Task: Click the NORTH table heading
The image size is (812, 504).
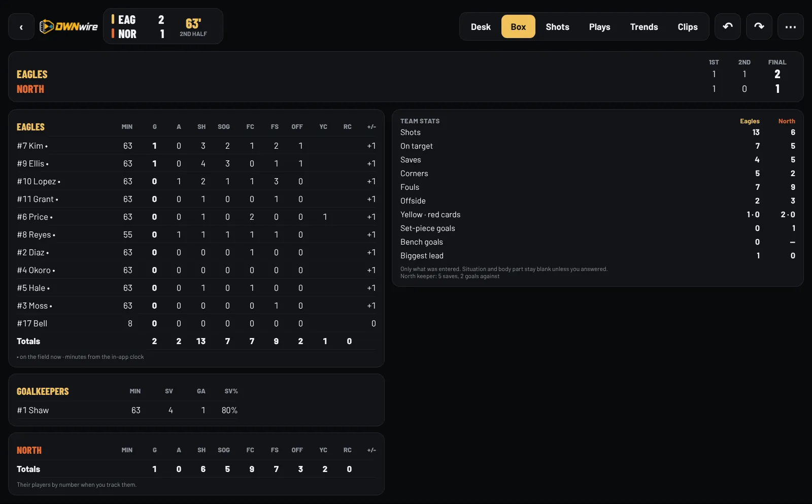Action: (29, 450)
